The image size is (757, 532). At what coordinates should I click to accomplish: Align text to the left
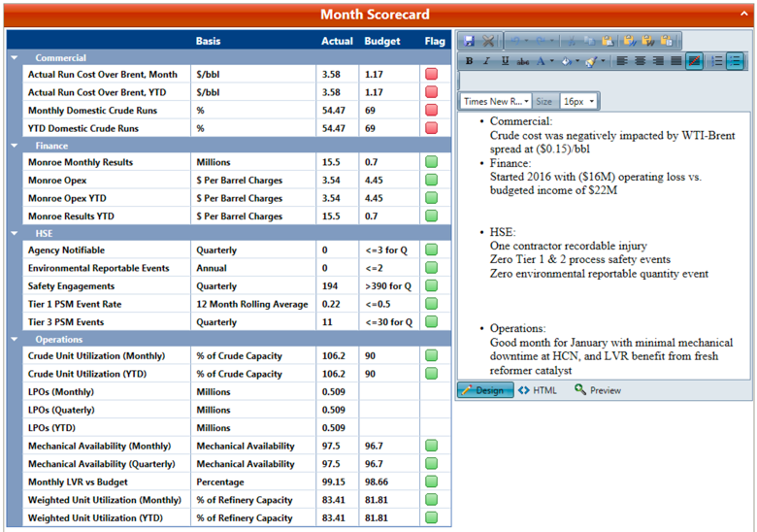click(x=622, y=61)
